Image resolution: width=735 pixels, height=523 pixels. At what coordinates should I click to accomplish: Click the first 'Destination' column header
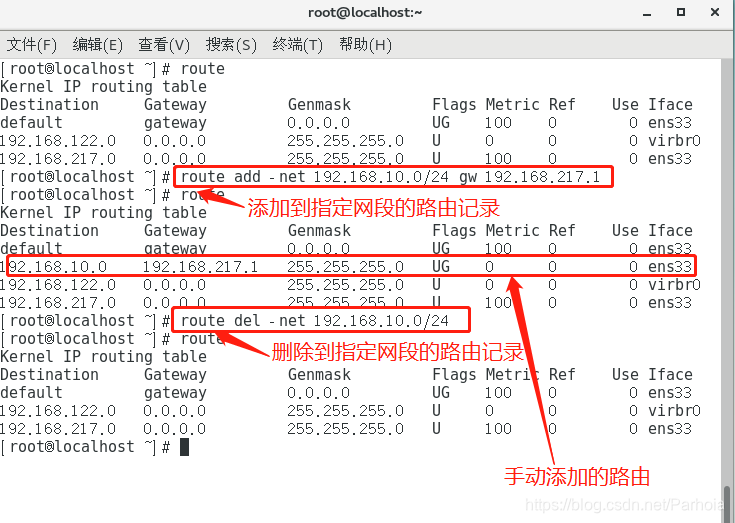pos(49,105)
